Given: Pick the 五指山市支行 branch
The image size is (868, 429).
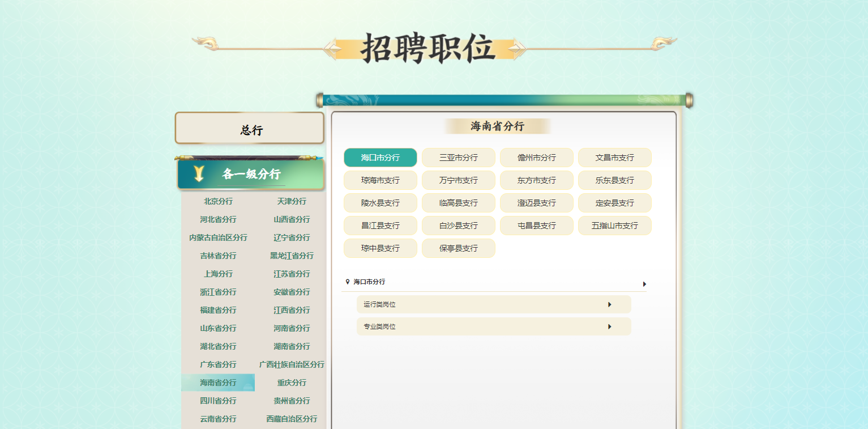Looking at the screenshot, I should [615, 226].
